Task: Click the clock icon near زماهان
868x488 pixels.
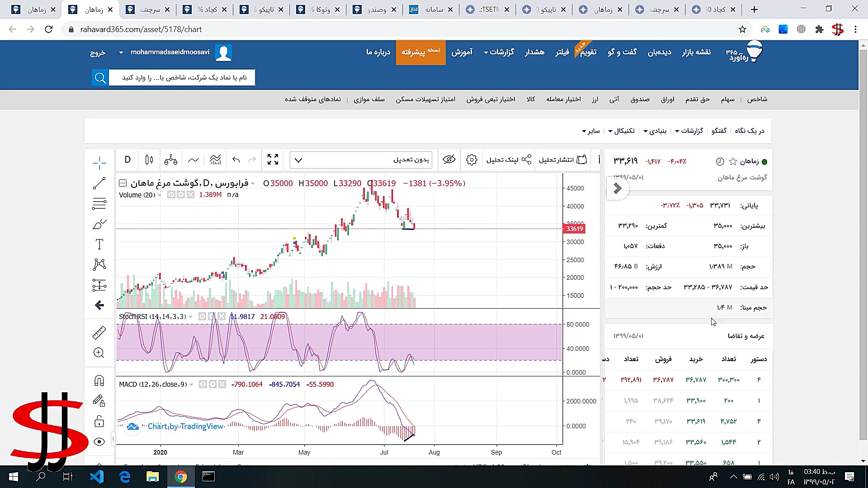Action: click(720, 161)
